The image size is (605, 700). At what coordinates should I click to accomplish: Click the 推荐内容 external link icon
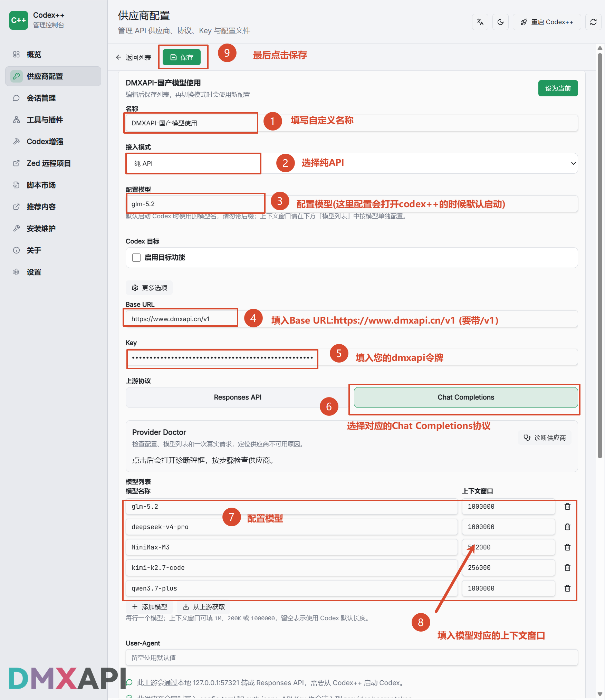[16, 207]
